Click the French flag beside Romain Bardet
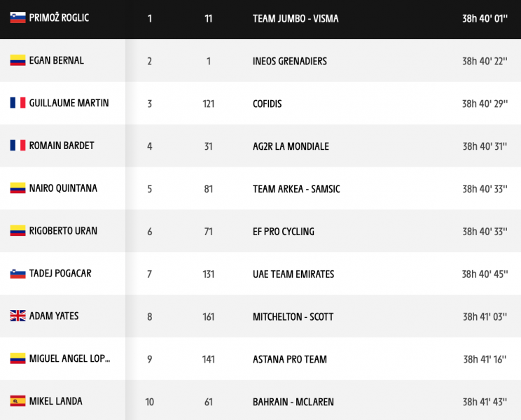The height and width of the screenshot is (420, 521). (18, 146)
